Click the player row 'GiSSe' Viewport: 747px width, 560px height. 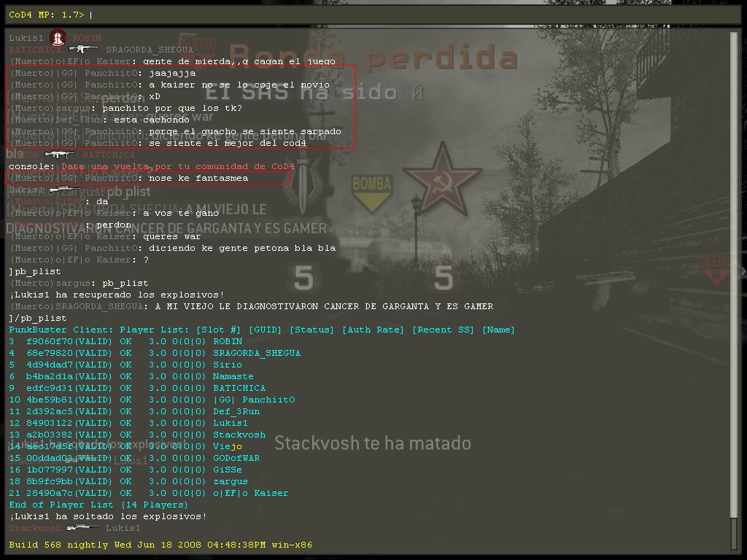(x=125, y=470)
